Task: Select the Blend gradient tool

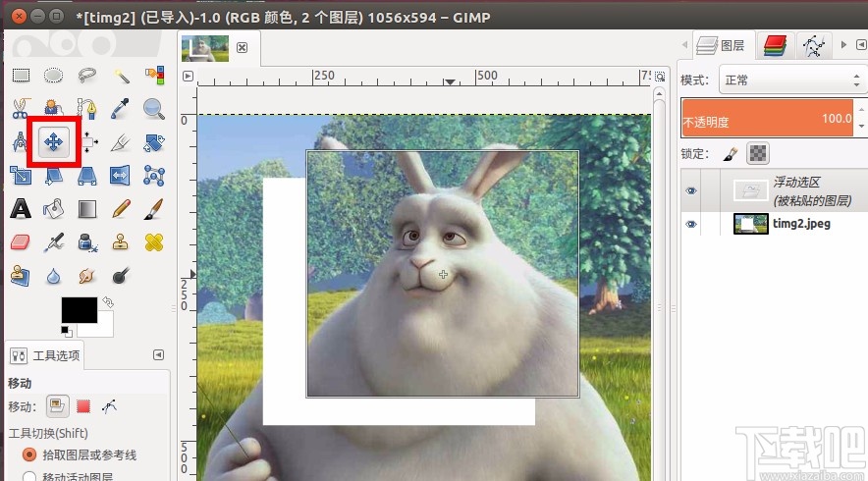Action: pyautogui.click(x=87, y=209)
